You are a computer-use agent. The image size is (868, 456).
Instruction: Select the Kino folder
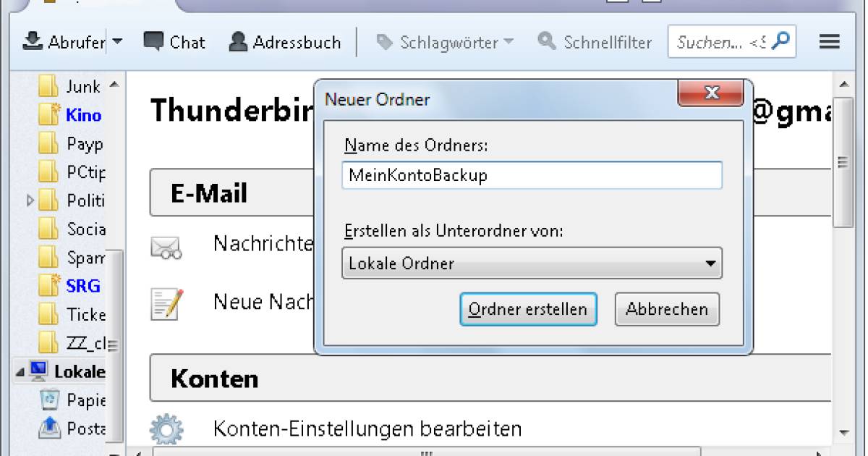(69, 115)
